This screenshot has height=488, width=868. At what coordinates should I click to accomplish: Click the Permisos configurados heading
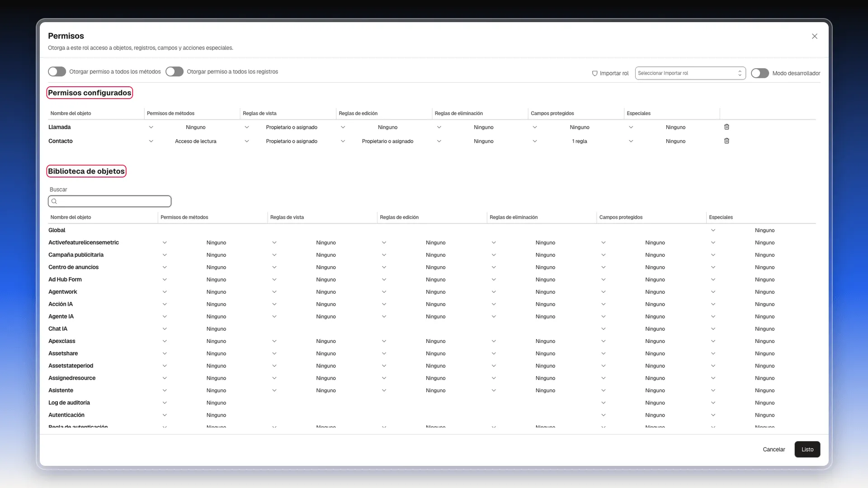pos(90,93)
